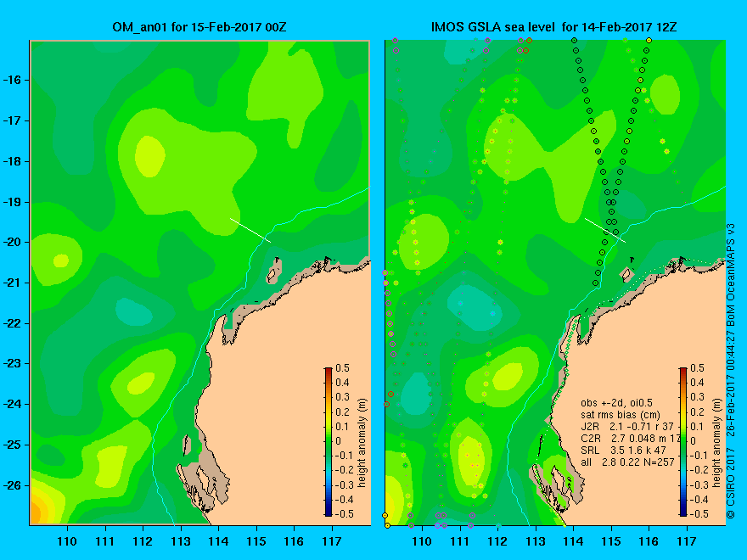The image size is (747, 560).
Task: Click longitude 115 under the left OM_an01 map
Action: click(x=256, y=541)
